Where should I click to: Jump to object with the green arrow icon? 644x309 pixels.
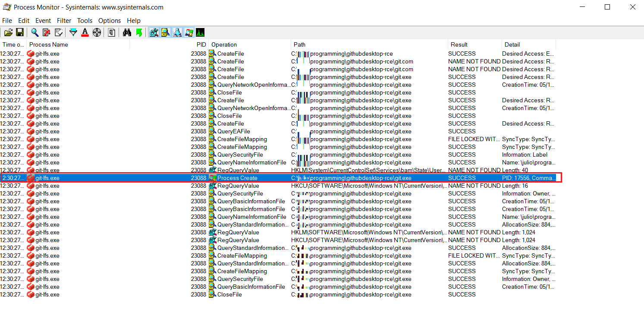coord(138,32)
